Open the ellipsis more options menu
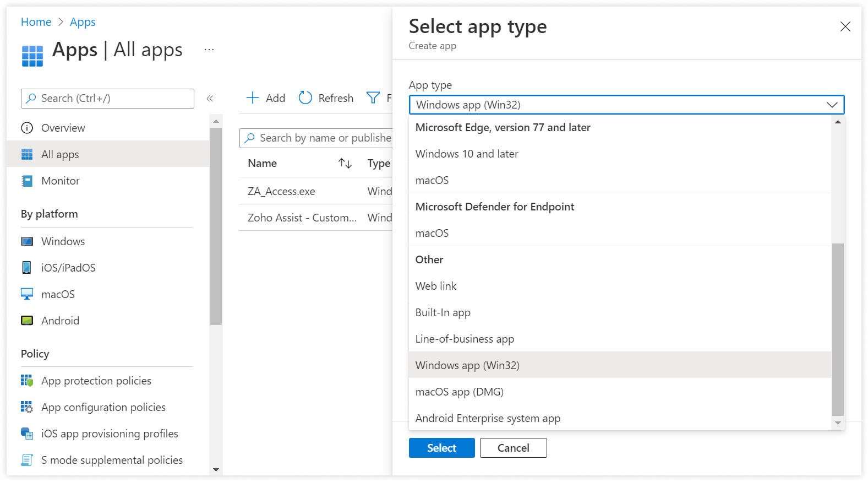 coord(209,50)
